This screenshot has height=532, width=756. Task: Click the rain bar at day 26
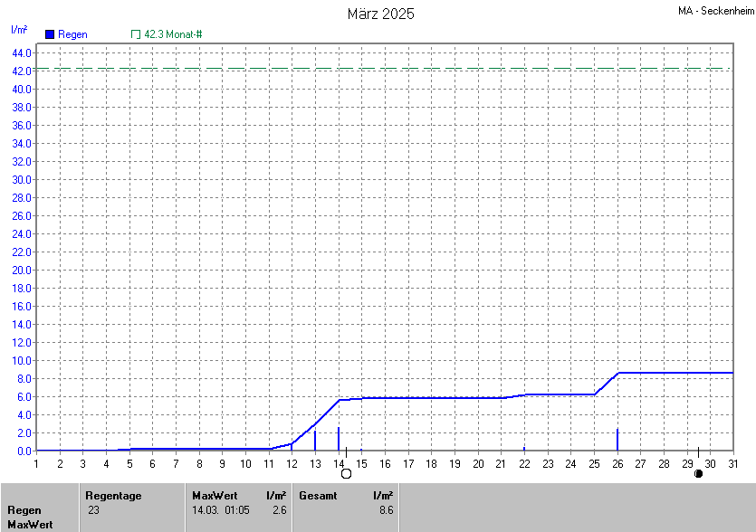(617, 440)
